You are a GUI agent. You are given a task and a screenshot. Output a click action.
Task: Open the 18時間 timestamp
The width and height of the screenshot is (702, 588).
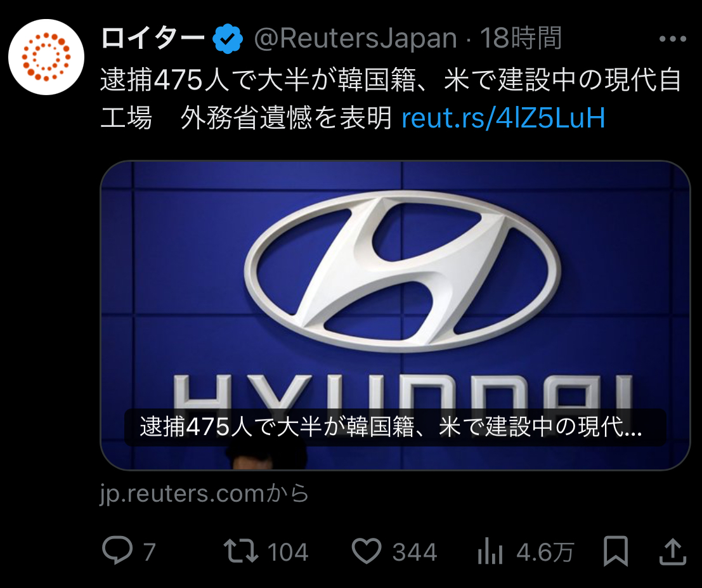[x=521, y=39]
